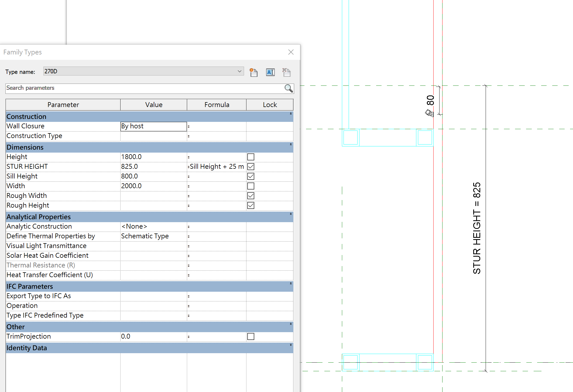Create a new family type
The image size is (573, 392).
pos(253,72)
